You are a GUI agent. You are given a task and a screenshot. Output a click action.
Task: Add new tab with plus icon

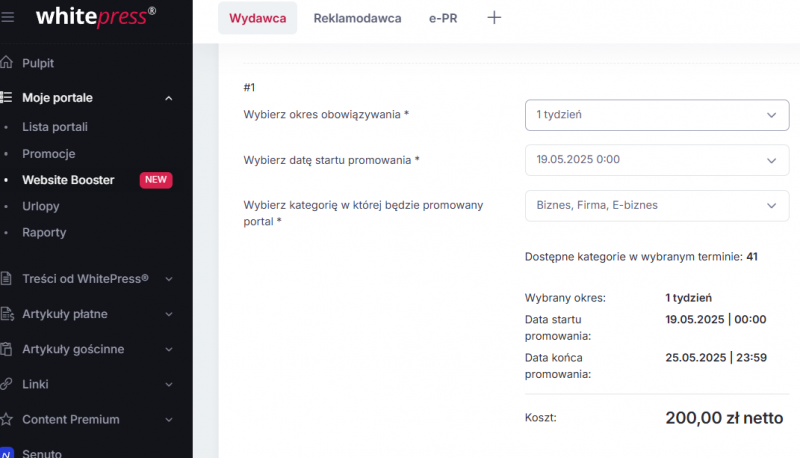point(494,18)
